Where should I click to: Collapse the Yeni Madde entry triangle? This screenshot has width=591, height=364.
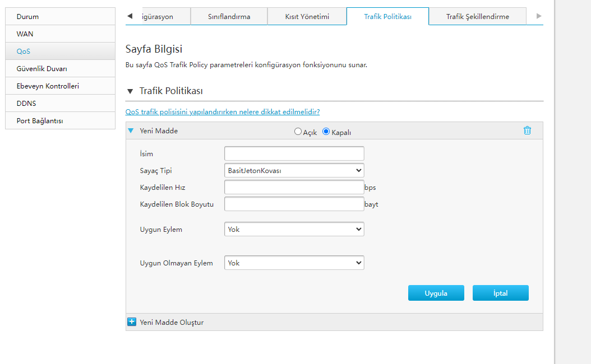coord(131,131)
